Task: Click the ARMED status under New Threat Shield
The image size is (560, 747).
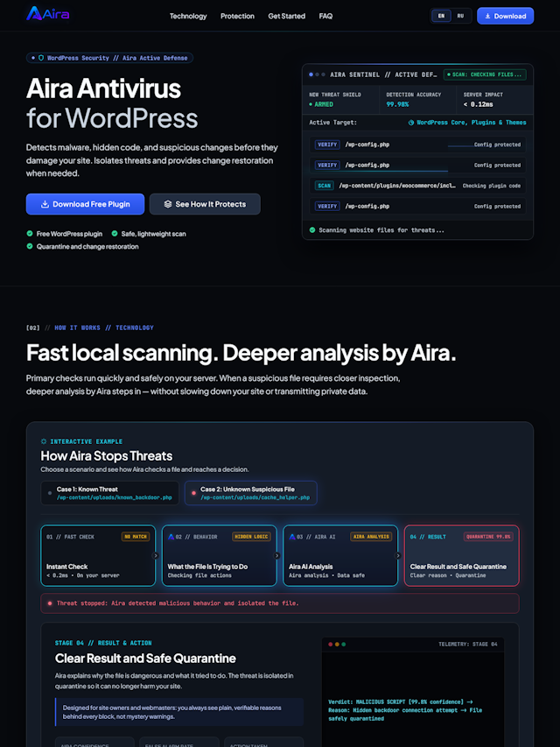Action: [321, 104]
